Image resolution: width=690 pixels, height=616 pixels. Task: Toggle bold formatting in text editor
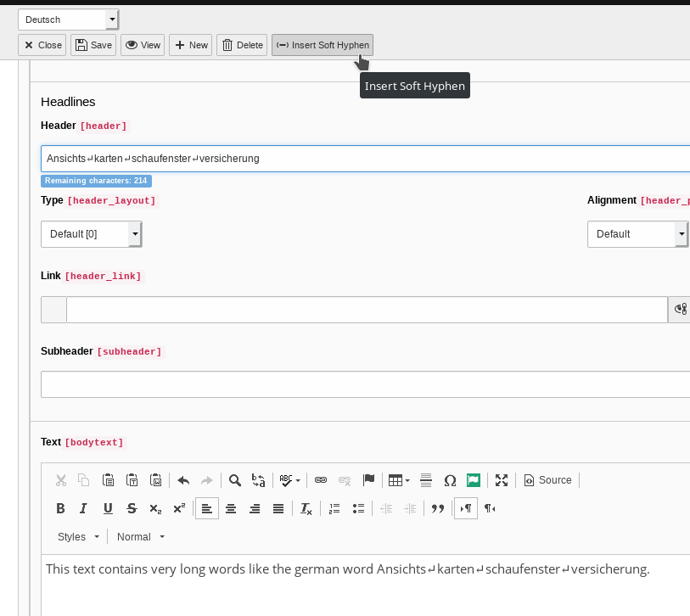point(60,509)
